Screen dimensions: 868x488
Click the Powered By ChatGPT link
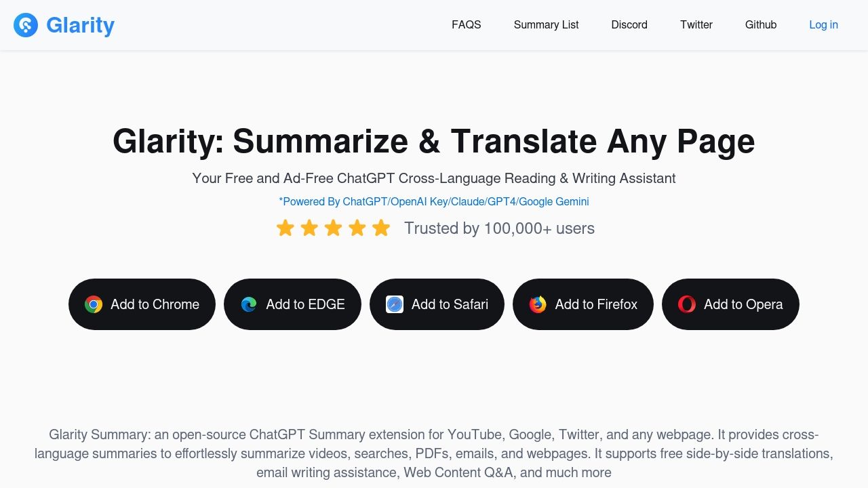(x=434, y=201)
